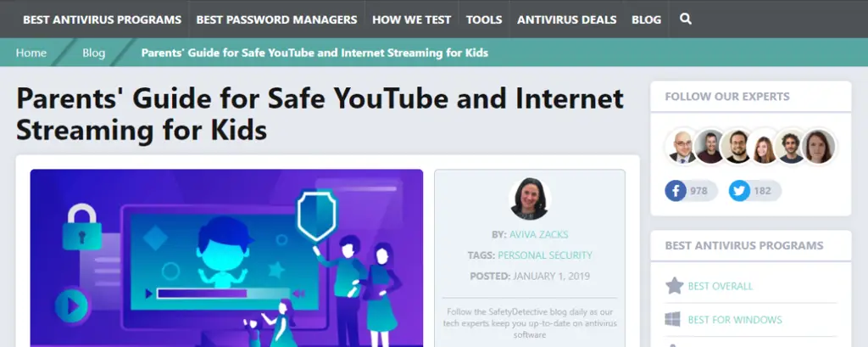The image size is (868, 347).
Task: Open Best Password Managers menu
Action: pyautogui.click(x=277, y=20)
